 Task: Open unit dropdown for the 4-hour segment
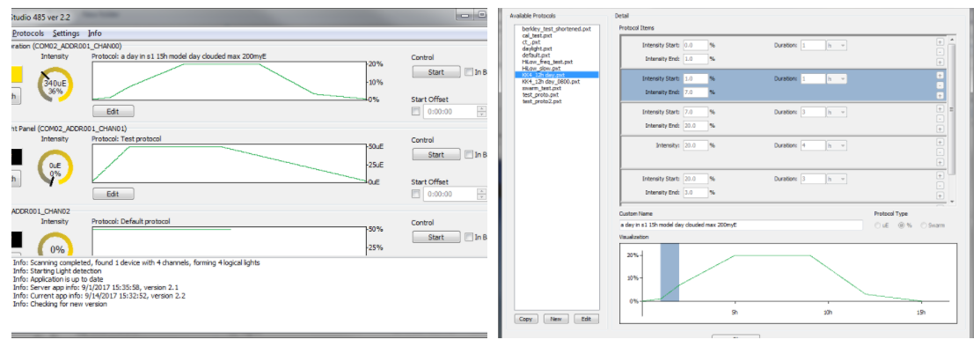pos(837,145)
